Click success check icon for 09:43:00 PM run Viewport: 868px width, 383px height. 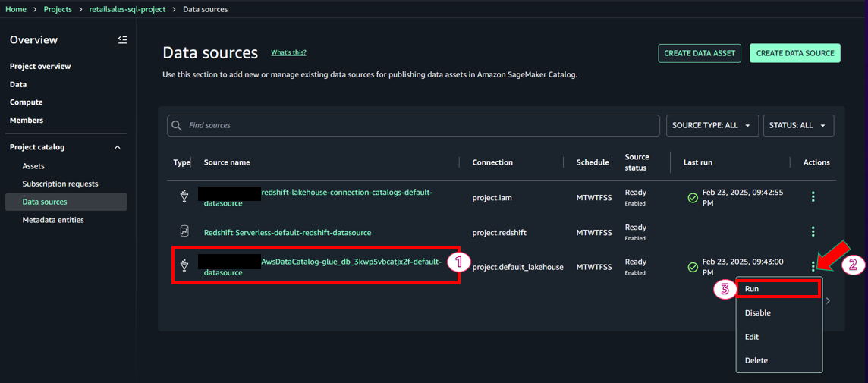tap(692, 267)
